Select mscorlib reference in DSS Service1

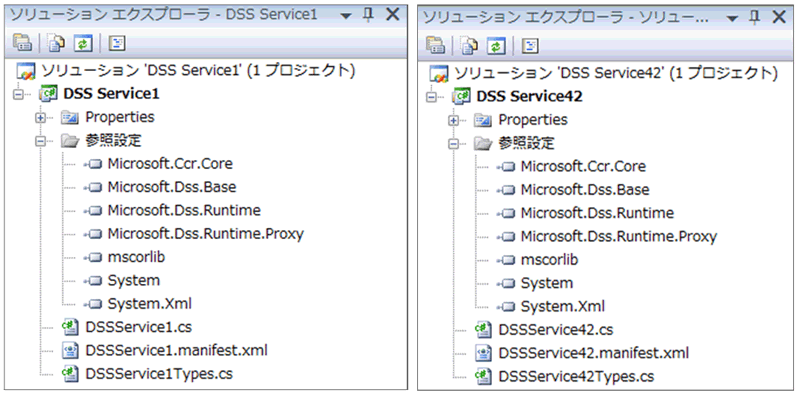pyautogui.click(x=136, y=257)
